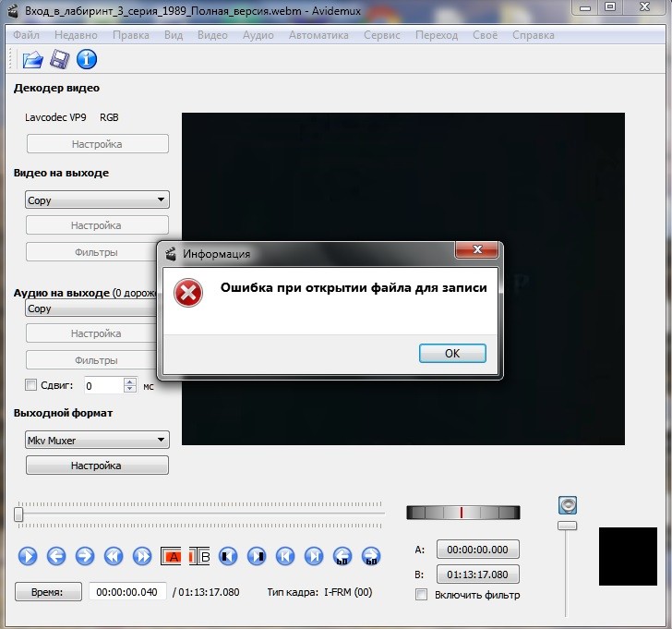Set selection end marker B

[x=201, y=556]
